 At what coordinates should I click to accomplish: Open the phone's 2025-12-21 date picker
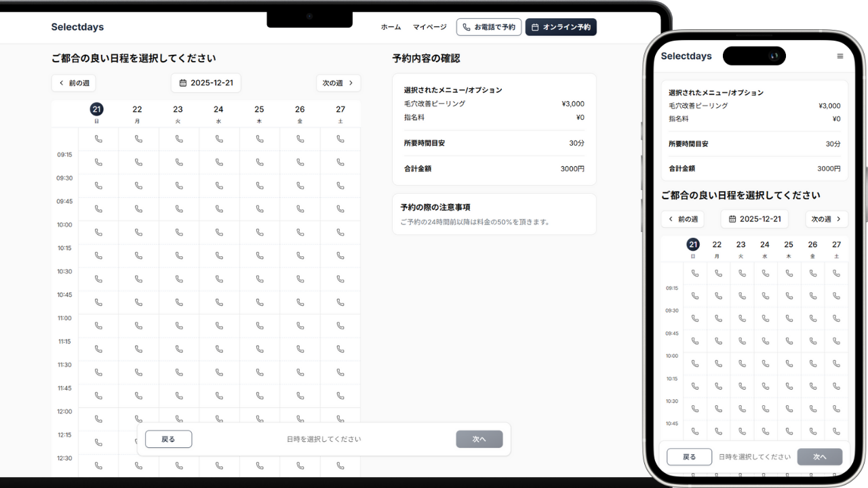754,219
